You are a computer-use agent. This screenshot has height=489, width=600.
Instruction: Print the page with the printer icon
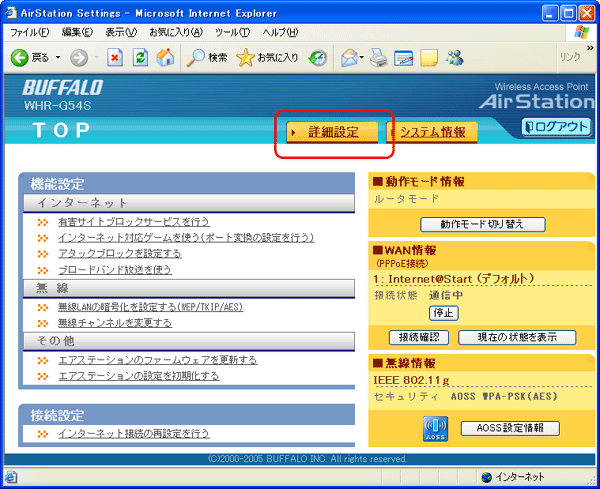(378, 58)
